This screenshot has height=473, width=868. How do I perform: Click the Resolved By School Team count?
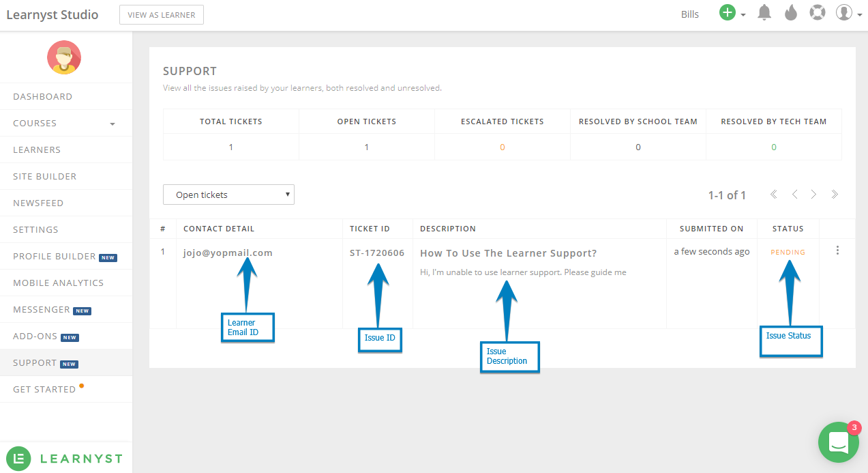(x=638, y=147)
